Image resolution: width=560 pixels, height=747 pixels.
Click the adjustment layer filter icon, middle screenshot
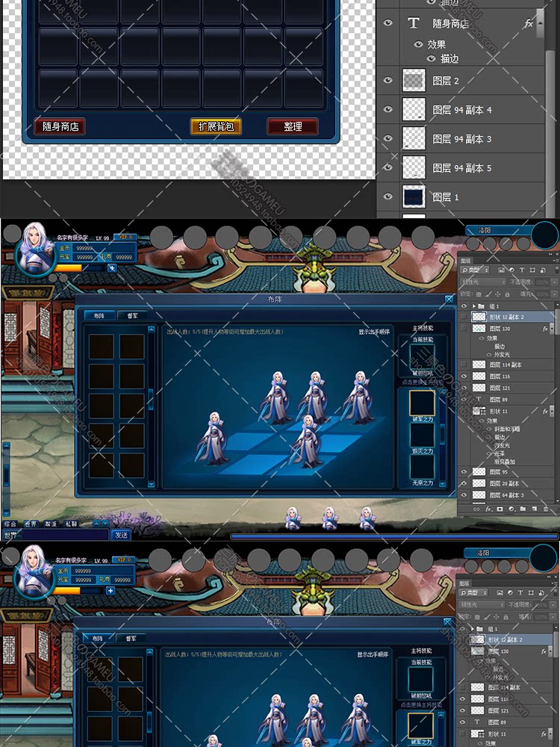(x=512, y=270)
